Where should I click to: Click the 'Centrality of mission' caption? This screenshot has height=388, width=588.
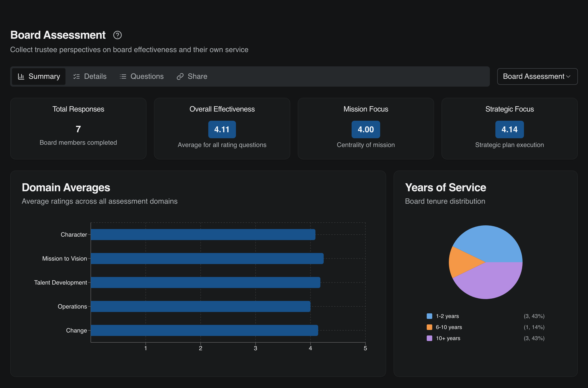366,145
